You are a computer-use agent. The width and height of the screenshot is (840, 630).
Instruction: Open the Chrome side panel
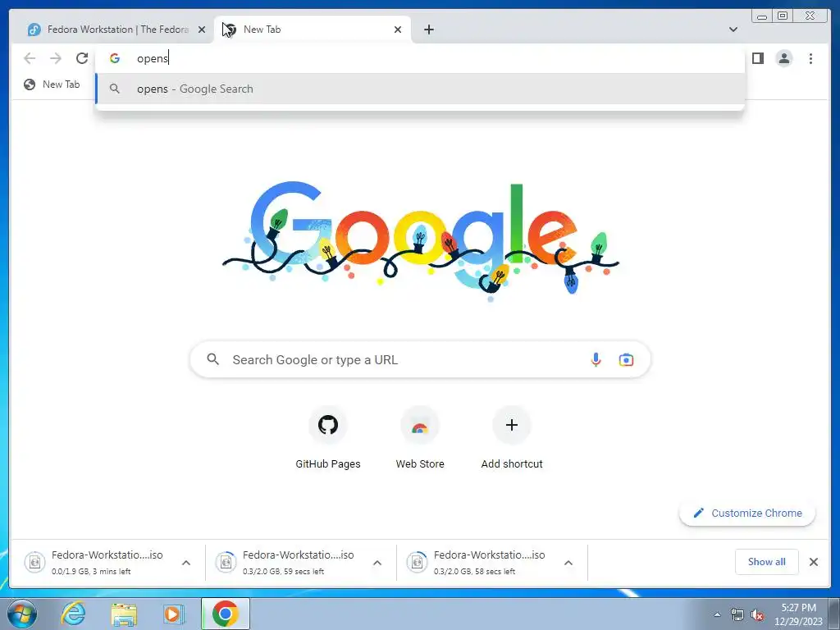(x=757, y=58)
